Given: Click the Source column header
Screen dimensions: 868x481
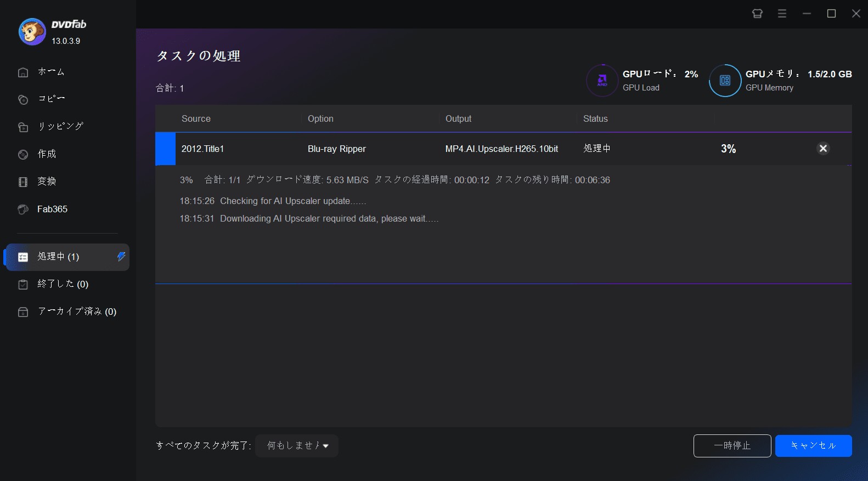Looking at the screenshot, I should (x=196, y=118).
